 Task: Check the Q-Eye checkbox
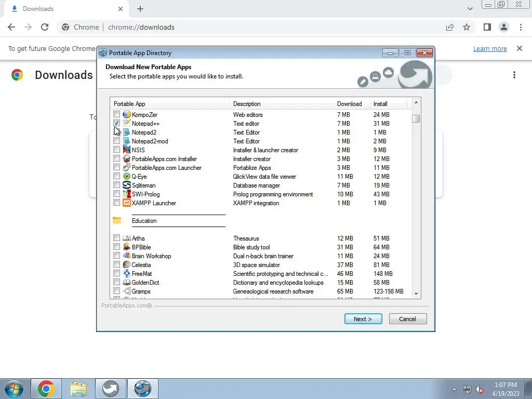pos(117,176)
